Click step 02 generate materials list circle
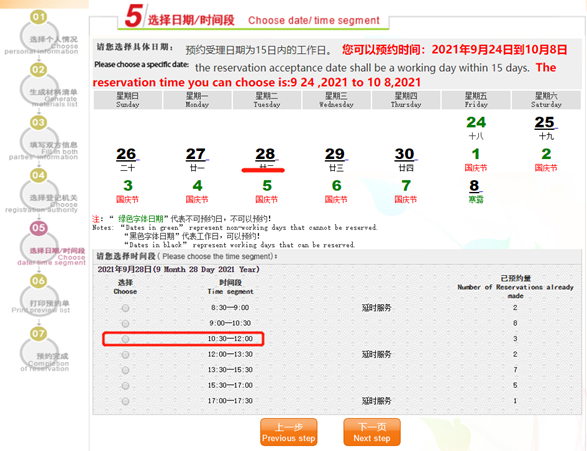587x451 pixels. coord(39,70)
